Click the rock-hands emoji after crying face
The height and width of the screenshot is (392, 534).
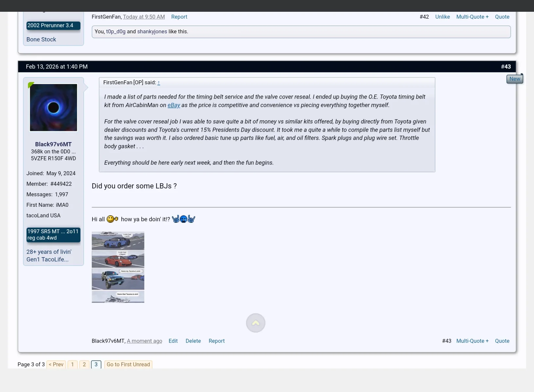pyautogui.click(x=191, y=219)
